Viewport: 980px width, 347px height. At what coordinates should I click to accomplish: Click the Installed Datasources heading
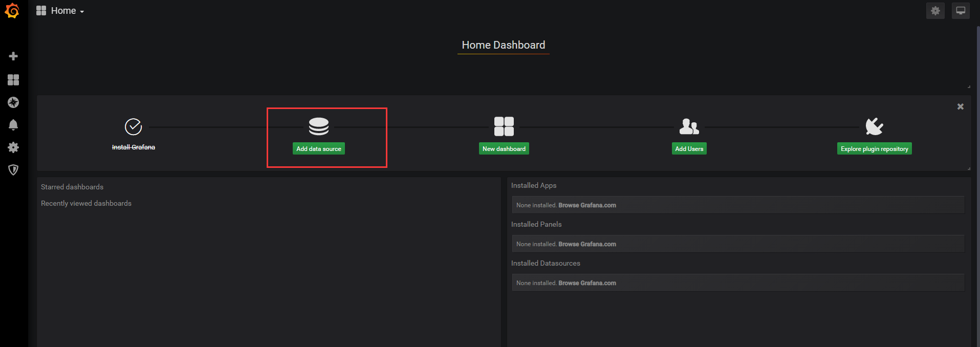coord(546,263)
